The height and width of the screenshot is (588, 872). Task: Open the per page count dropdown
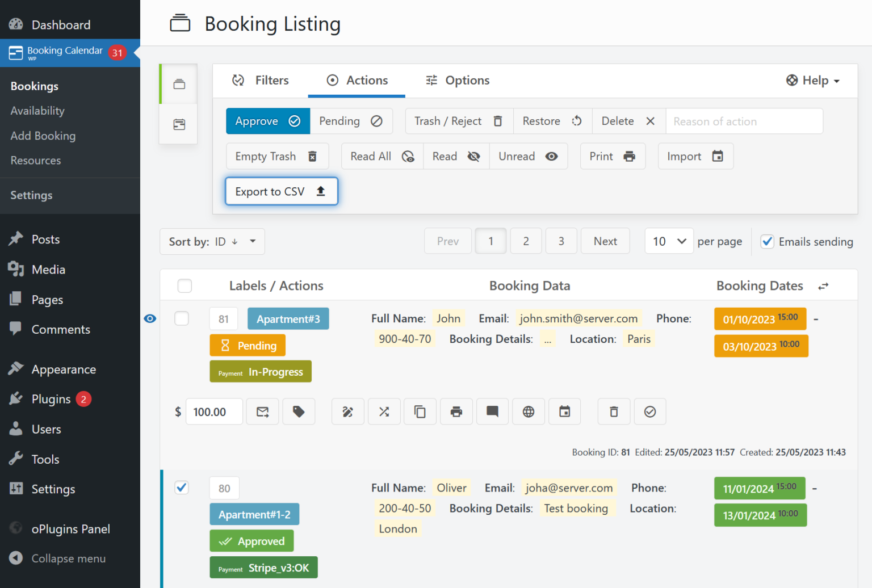(669, 241)
